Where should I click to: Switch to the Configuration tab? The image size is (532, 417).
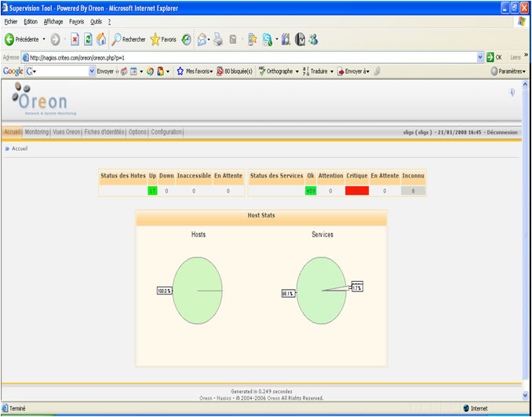[x=166, y=132]
